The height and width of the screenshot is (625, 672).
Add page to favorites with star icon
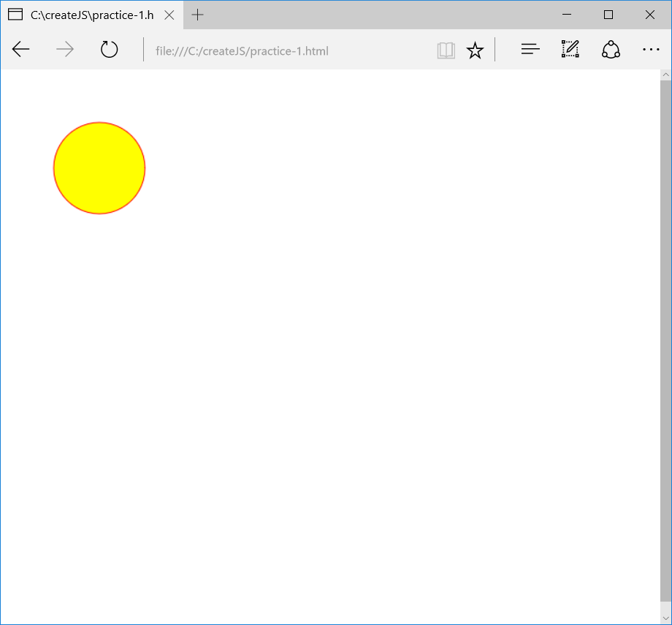(x=475, y=50)
